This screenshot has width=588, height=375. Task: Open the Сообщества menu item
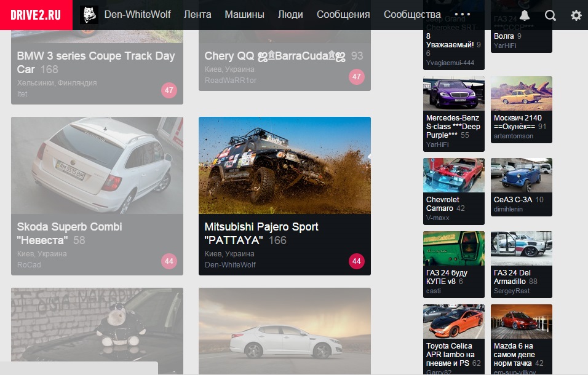click(x=412, y=14)
